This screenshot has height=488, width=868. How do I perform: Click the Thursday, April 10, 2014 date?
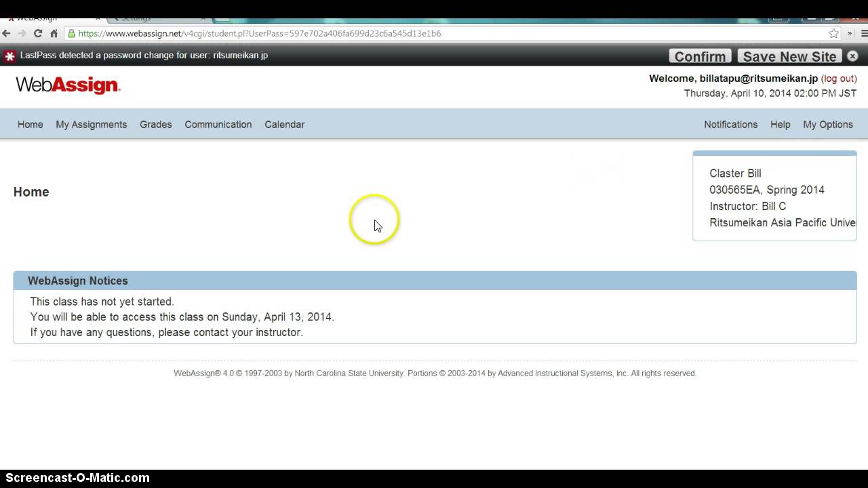[770, 94]
